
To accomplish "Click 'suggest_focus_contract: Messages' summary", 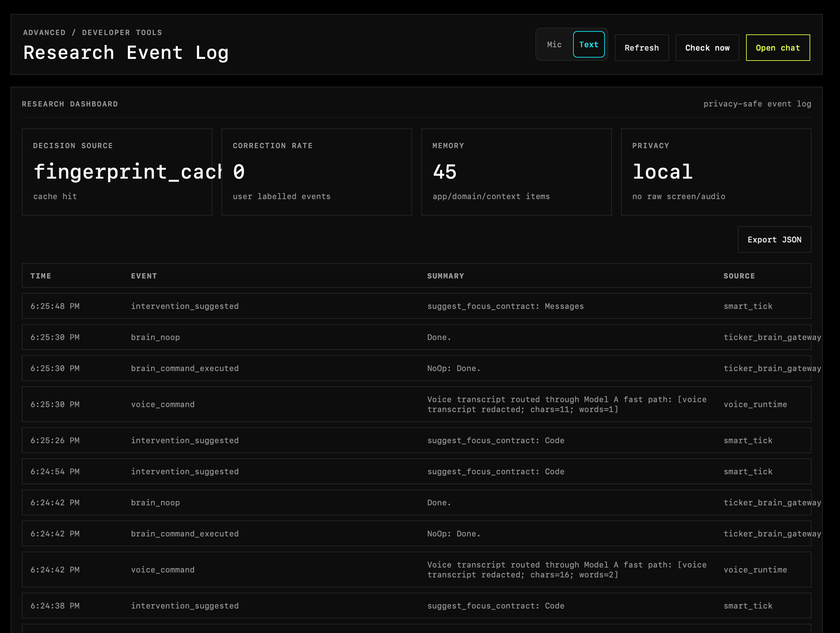I will (x=505, y=306).
